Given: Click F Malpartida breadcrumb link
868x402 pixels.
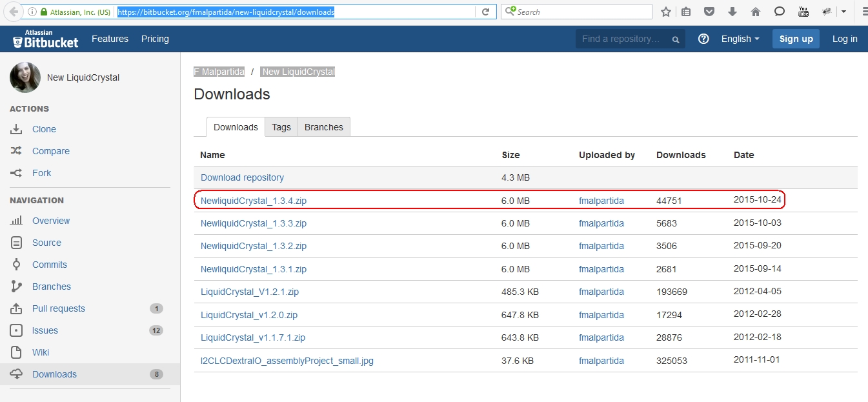Looking at the screenshot, I should (219, 72).
